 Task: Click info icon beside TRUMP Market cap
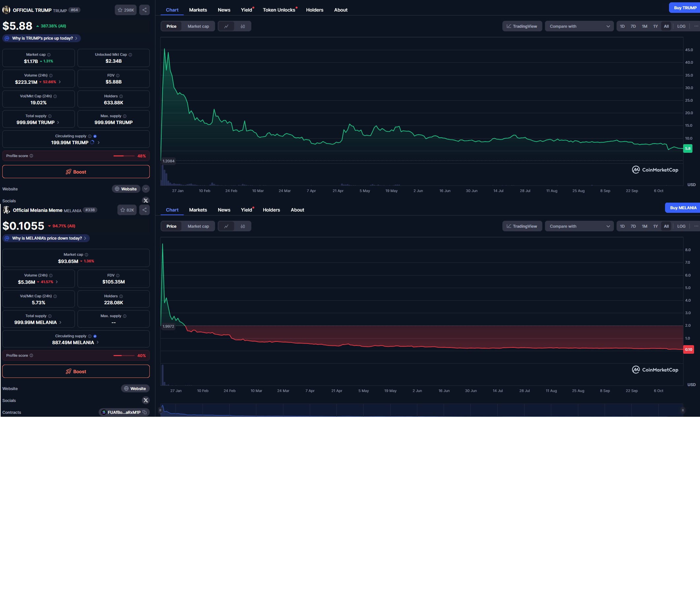tap(49, 54)
